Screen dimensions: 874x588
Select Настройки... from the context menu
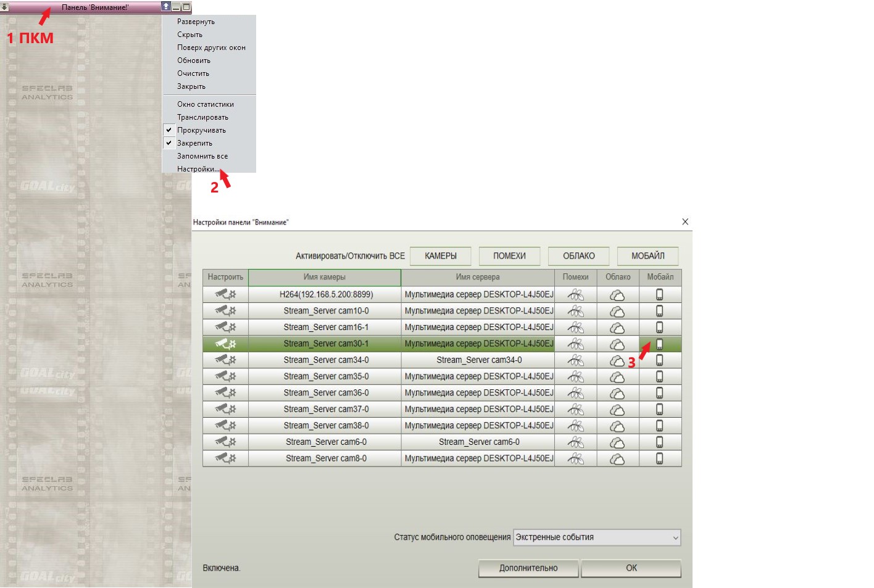click(x=198, y=169)
